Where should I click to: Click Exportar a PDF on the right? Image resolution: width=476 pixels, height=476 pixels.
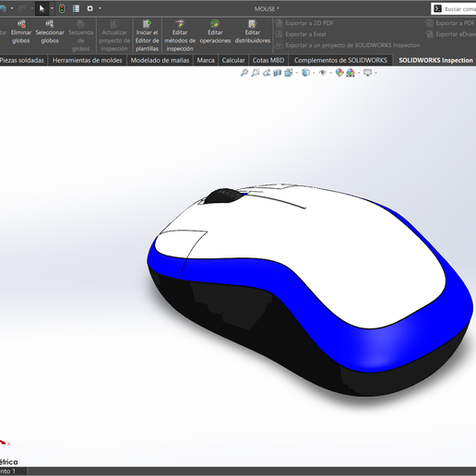tap(451, 23)
